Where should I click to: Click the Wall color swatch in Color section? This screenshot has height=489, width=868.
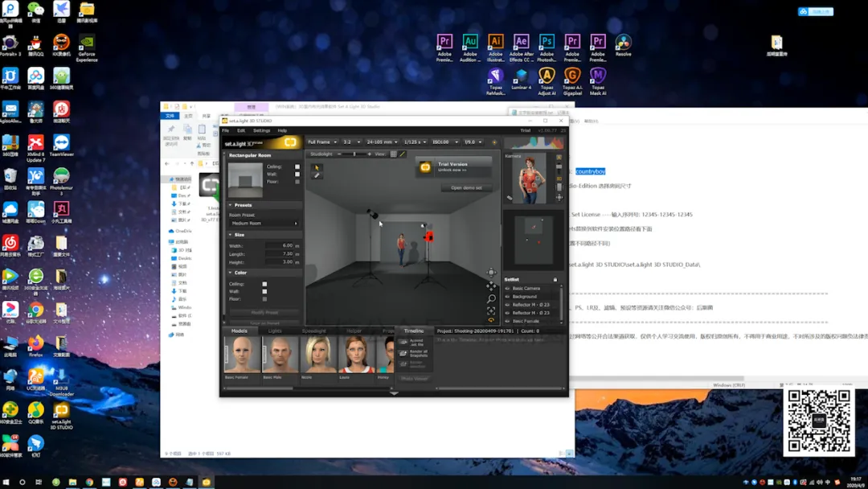tap(264, 291)
